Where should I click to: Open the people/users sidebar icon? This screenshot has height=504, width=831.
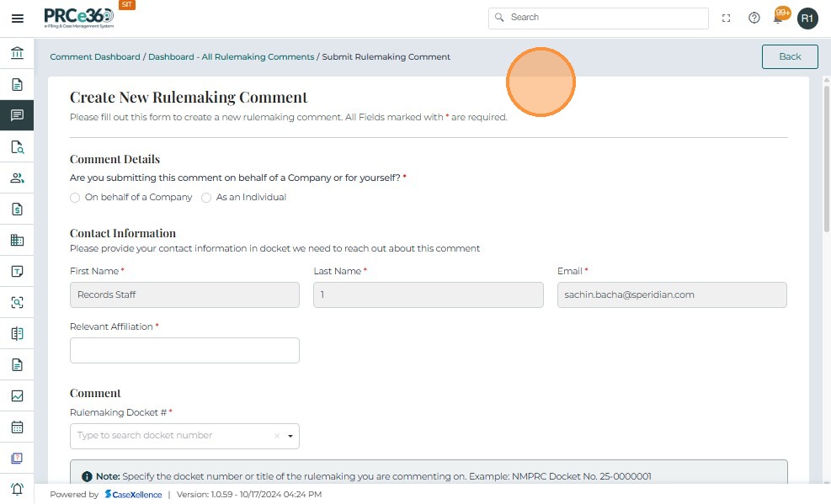[x=17, y=178]
